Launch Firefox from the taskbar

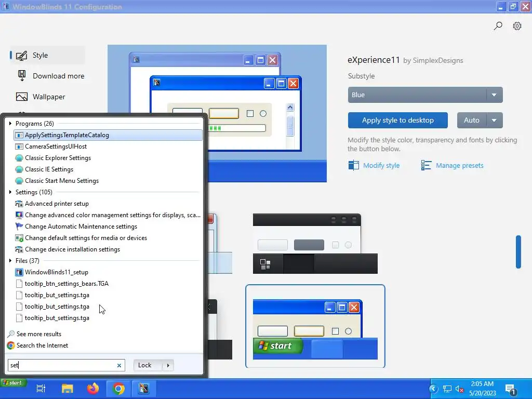pyautogui.click(x=92, y=389)
